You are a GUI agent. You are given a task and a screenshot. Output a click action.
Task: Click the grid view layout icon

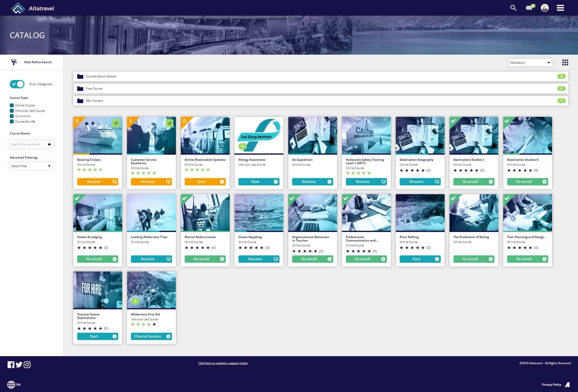[565, 62]
